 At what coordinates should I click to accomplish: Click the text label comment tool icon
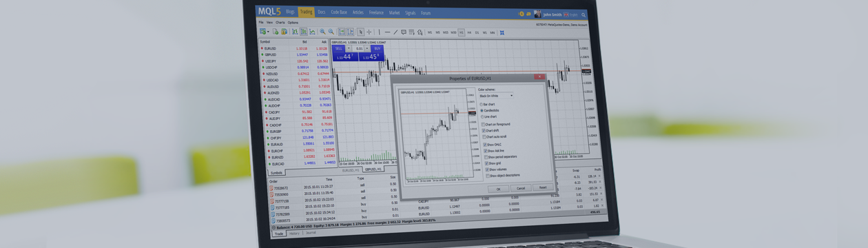click(x=404, y=32)
